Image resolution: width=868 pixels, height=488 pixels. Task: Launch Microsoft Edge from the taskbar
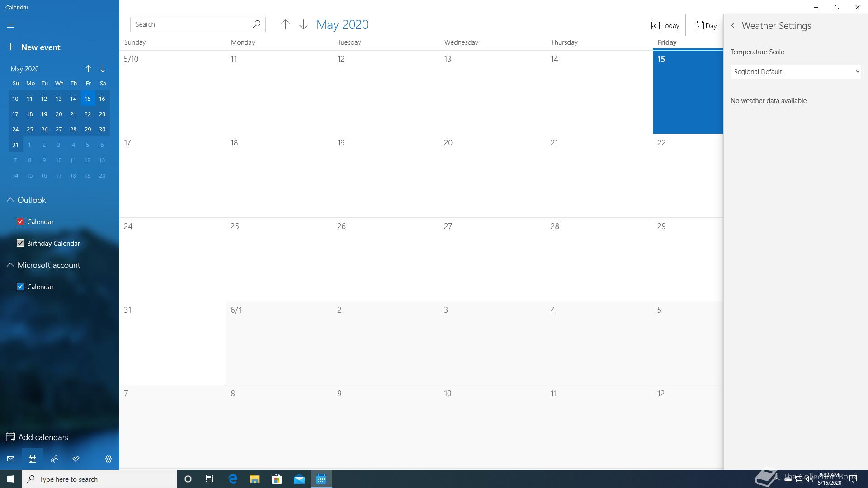[233, 479]
